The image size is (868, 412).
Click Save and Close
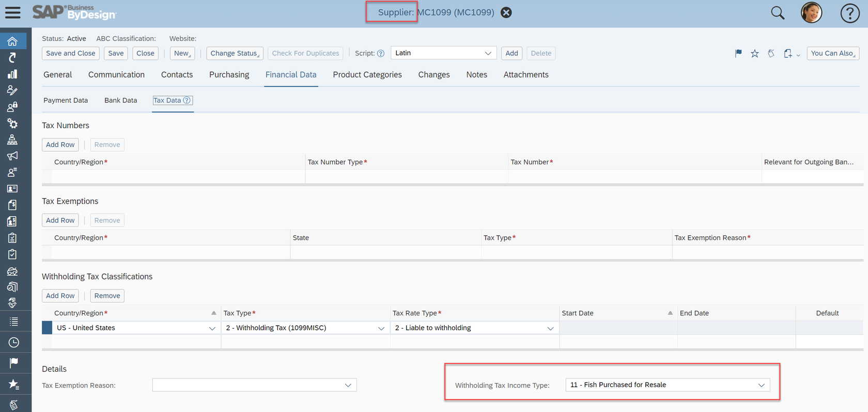click(71, 53)
